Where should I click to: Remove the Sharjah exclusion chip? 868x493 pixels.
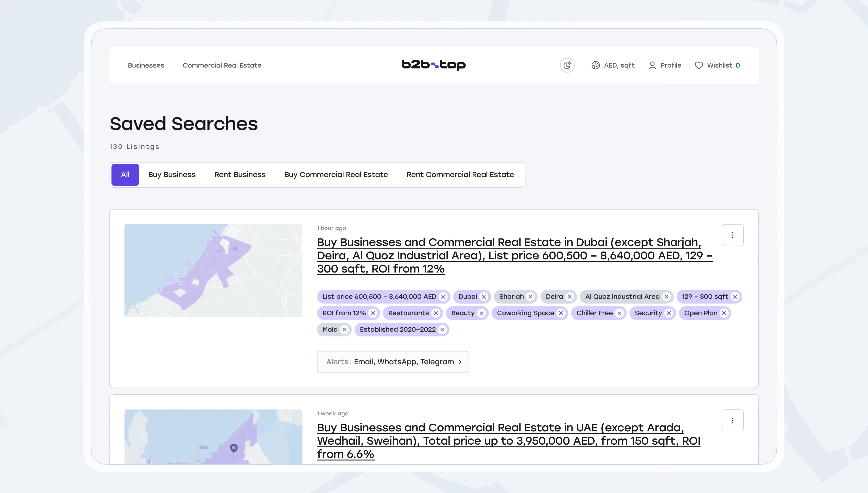[530, 297]
